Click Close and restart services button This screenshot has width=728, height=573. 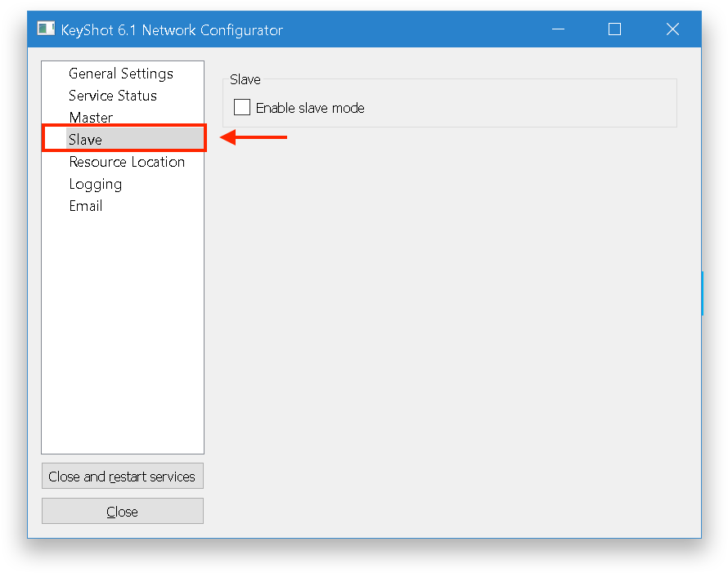pos(123,476)
